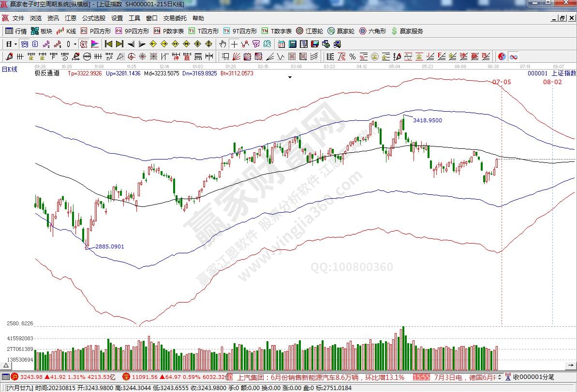Open the 交易委托 menu
The image size is (577, 392).
(x=175, y=18)
